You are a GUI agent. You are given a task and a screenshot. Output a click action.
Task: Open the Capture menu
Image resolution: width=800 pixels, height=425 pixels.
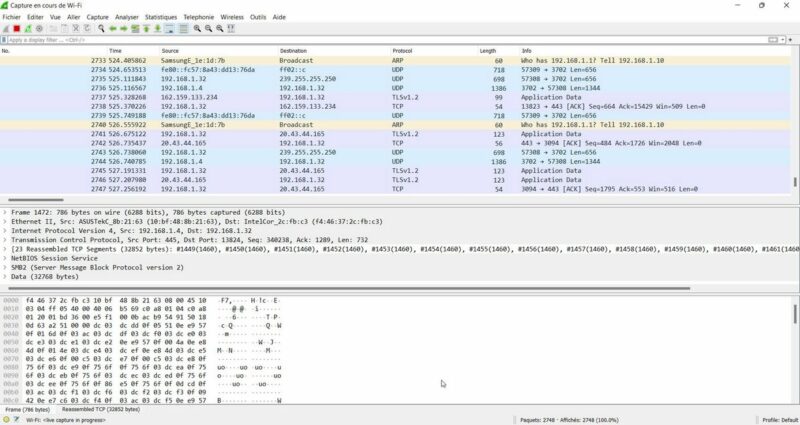tap(97, 17)
